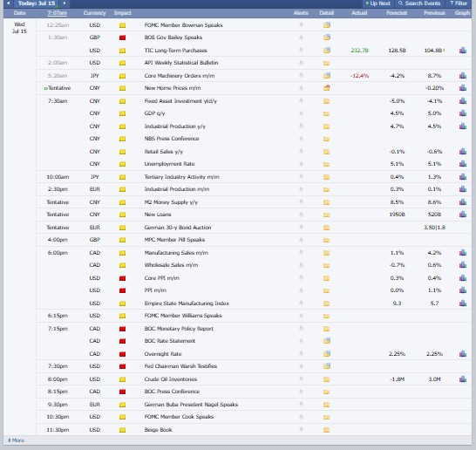View graph for Empire State Manufacturing Index
Viewport: 476px width, 450px height.
point(463,303)
